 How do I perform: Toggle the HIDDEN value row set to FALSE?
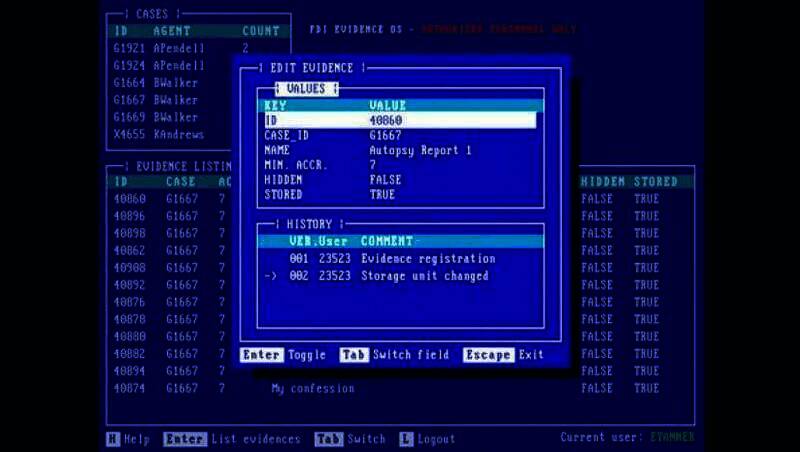398,180
